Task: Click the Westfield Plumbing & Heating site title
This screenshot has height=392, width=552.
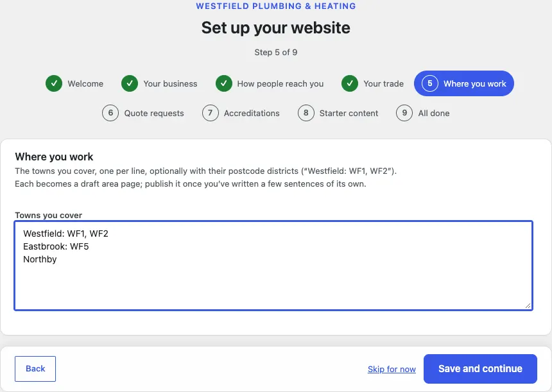Action: pos(275,6)
